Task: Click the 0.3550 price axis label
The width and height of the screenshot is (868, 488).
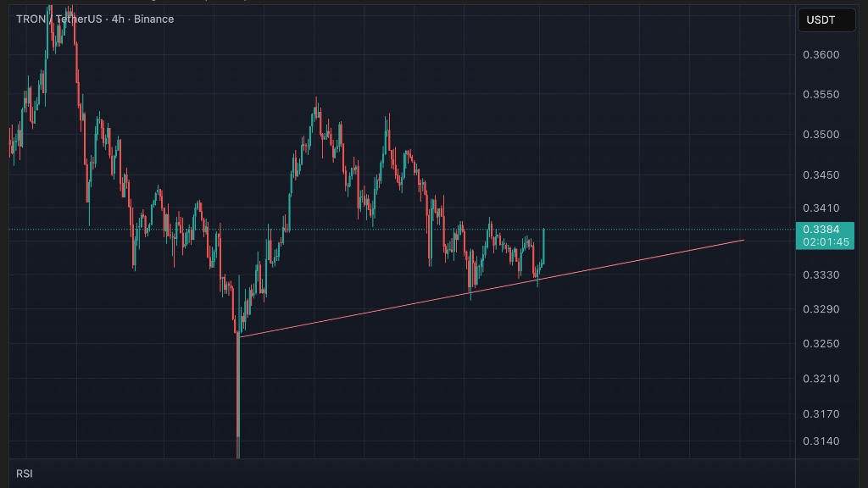Action: 821,94
